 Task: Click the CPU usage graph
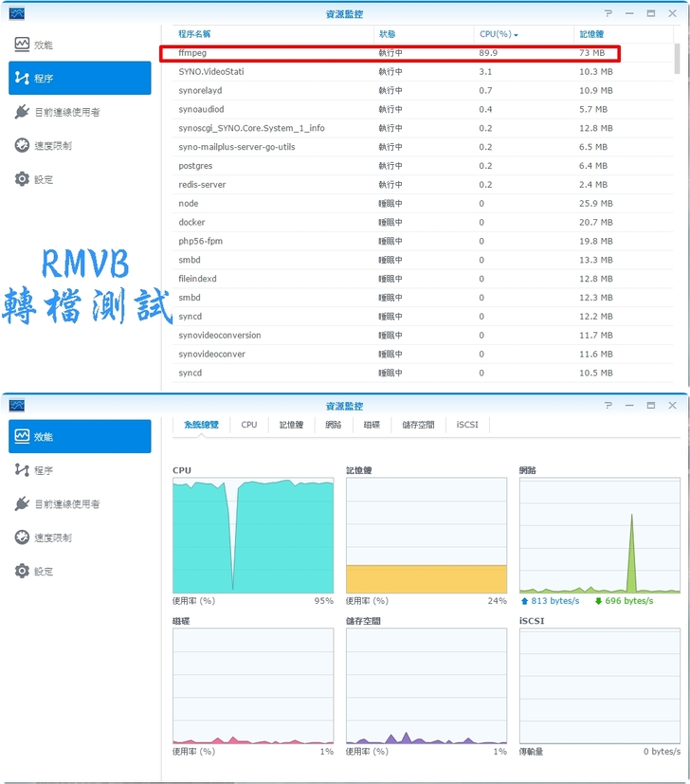coord(253,536)
